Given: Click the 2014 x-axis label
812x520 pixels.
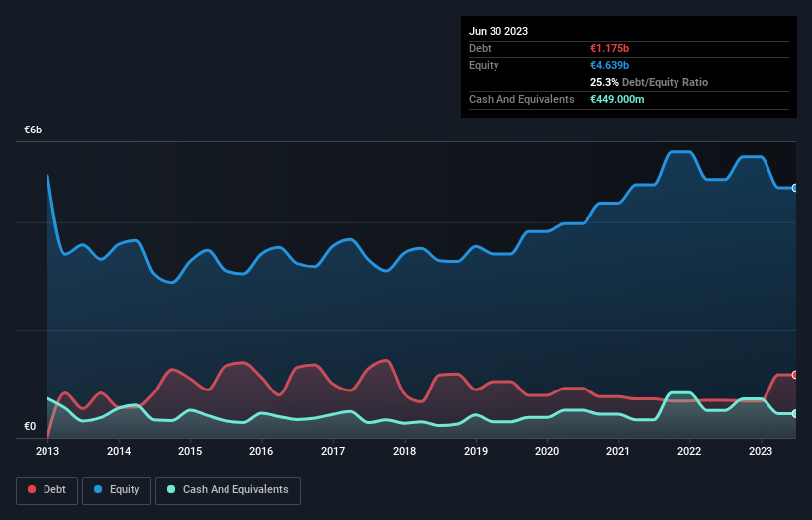Looking at the screenshot, I should 119,451.
